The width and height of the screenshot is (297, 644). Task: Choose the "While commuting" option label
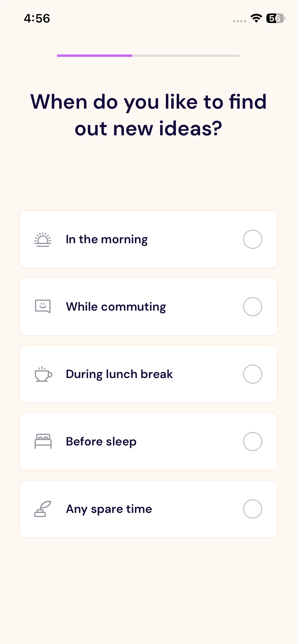coord(116,307)
